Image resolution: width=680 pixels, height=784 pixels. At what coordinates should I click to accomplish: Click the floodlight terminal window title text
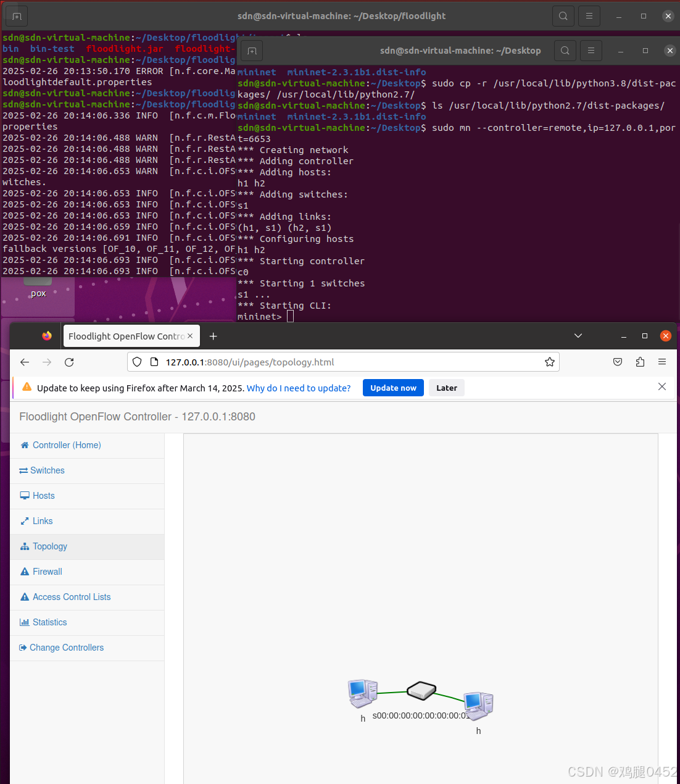341,16
